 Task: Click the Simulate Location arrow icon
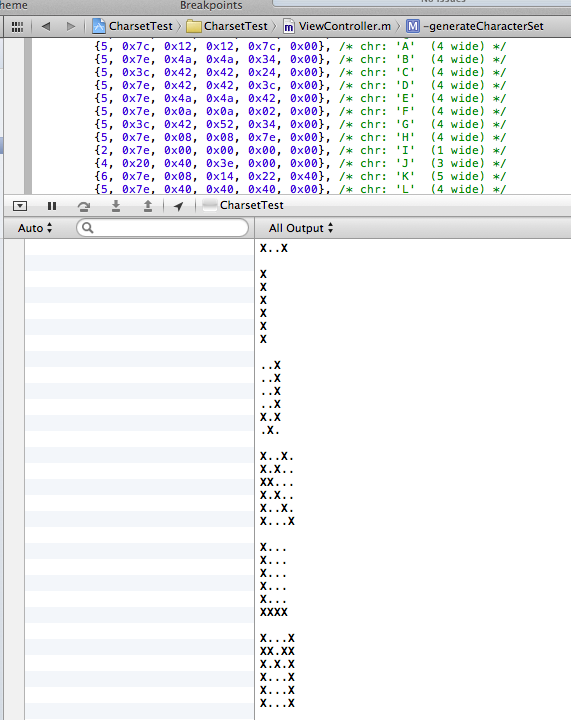pyautogui.click(x=179, y=206)
